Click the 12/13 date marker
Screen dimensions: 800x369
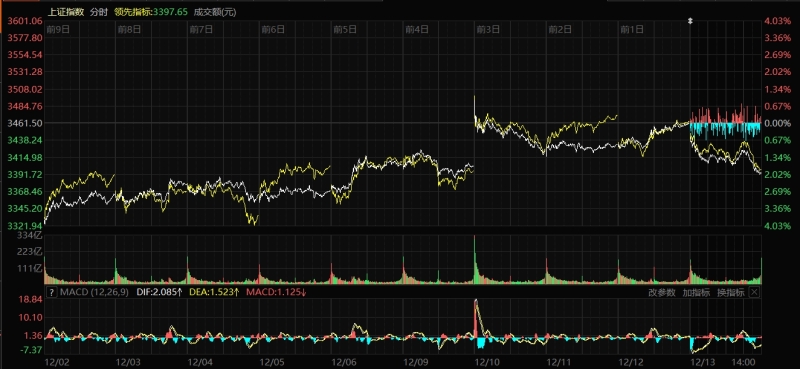coord(702,362)
